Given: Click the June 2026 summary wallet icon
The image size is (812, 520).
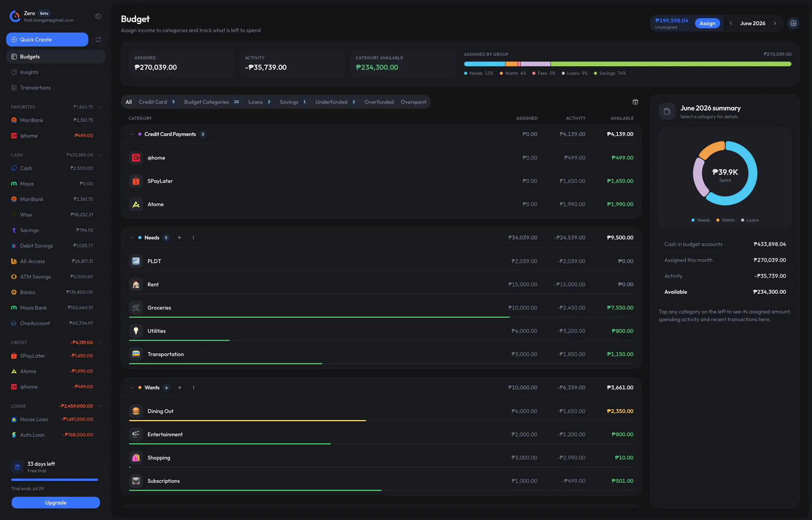Looking at the screenshot, I should click(x=667, y=111).
